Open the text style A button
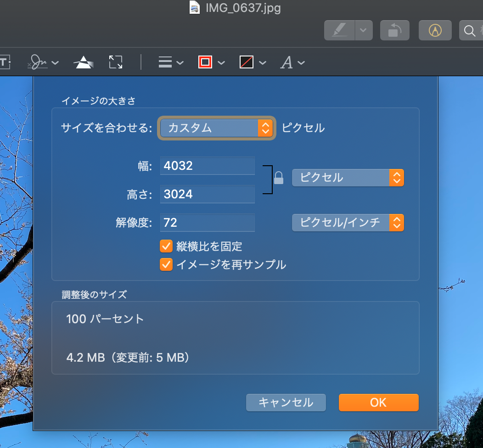 point(286,62)
